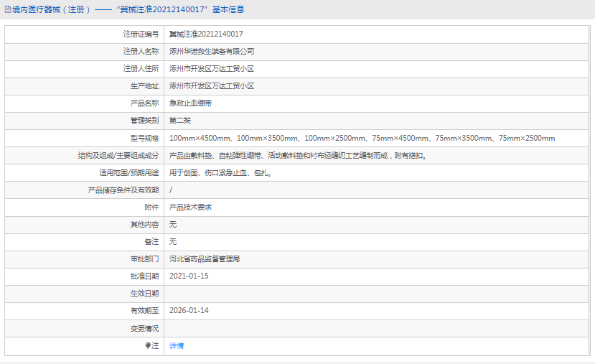Select category value 第二类
The image size is (595, 364).
180,121
